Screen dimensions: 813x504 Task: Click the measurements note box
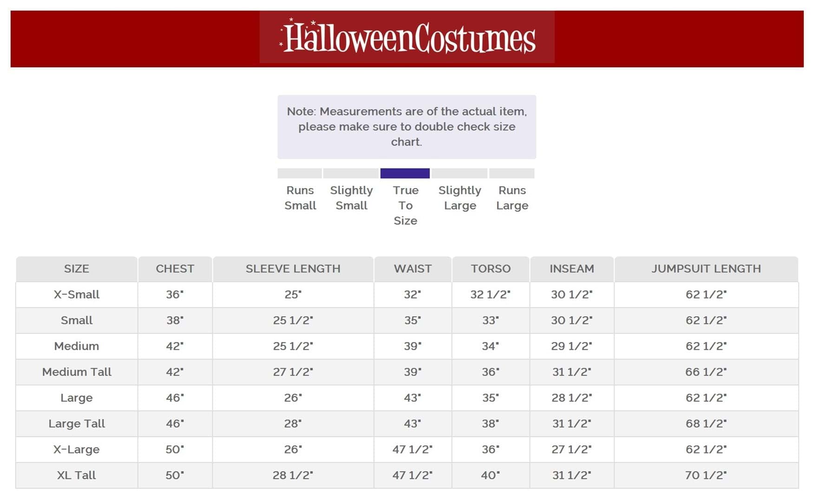pos(407,127)
